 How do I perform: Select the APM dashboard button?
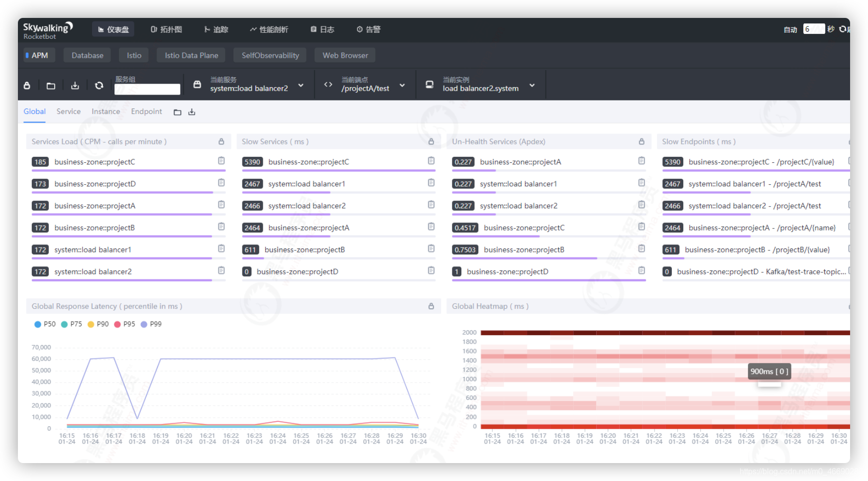(x=39, y=55)
